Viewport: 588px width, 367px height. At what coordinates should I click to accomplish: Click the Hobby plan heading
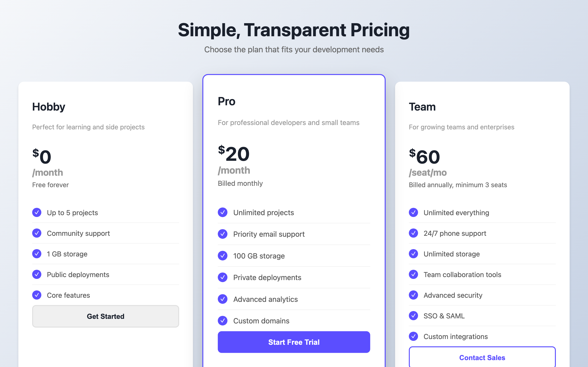pyautogui.click(x=49, y=107)
